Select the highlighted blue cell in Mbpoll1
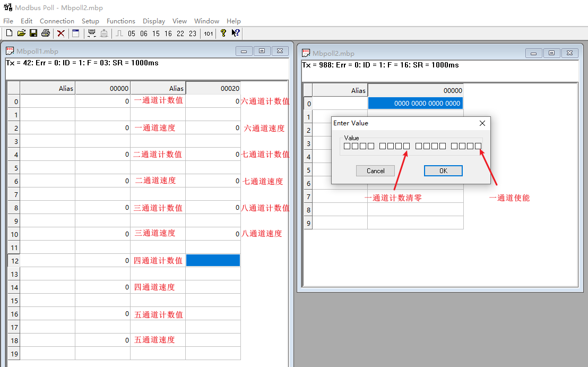 click(x=213, y=260)
